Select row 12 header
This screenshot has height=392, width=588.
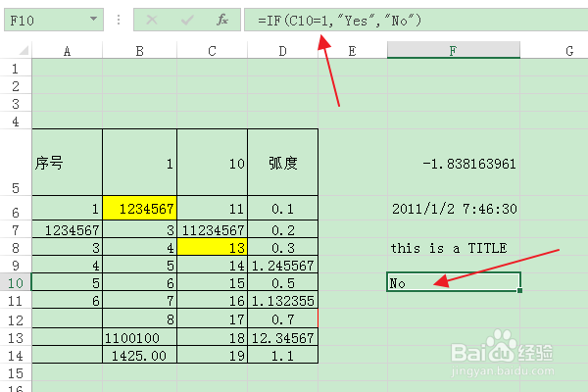tap(16, 318)
